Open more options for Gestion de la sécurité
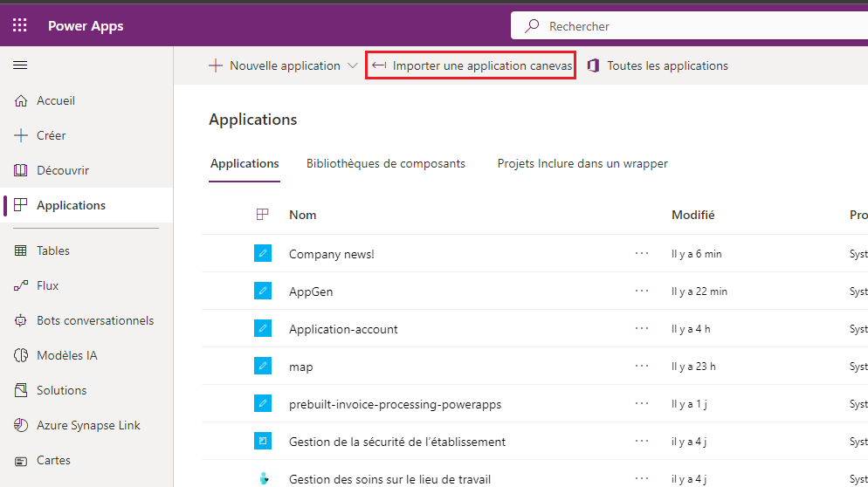 point(642,441)
